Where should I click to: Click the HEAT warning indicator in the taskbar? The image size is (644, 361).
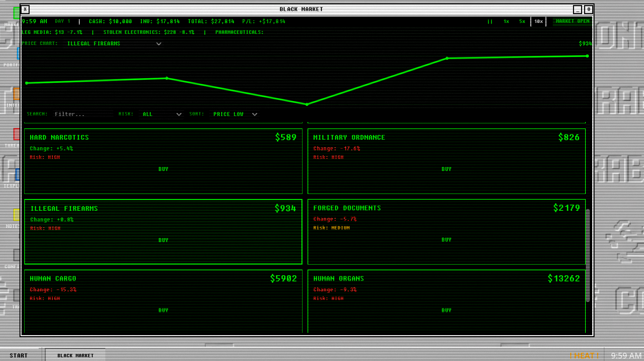click(x=584, y=356)
